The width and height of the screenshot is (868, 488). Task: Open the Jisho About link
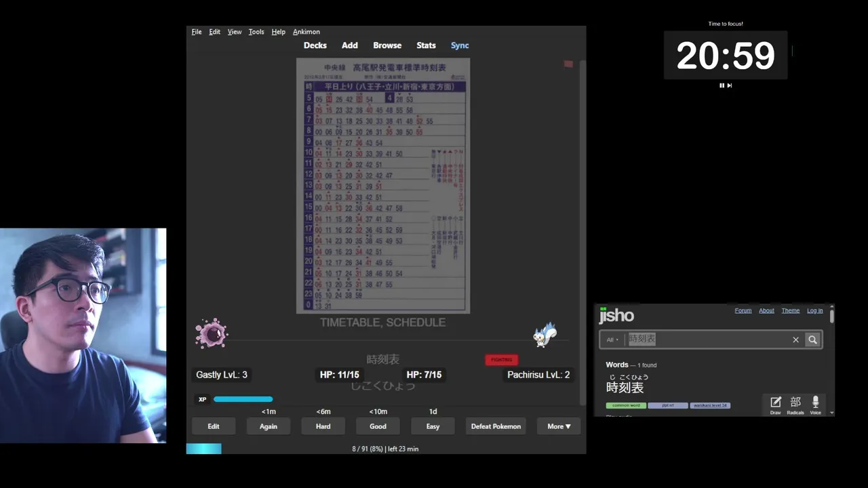pyautogui.click(x=766, y=310)
